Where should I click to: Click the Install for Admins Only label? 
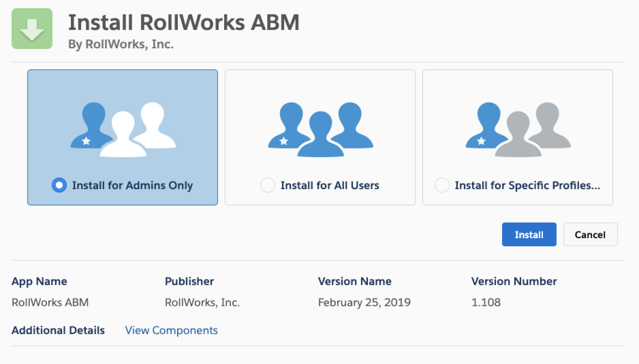[x=132, y=185]
